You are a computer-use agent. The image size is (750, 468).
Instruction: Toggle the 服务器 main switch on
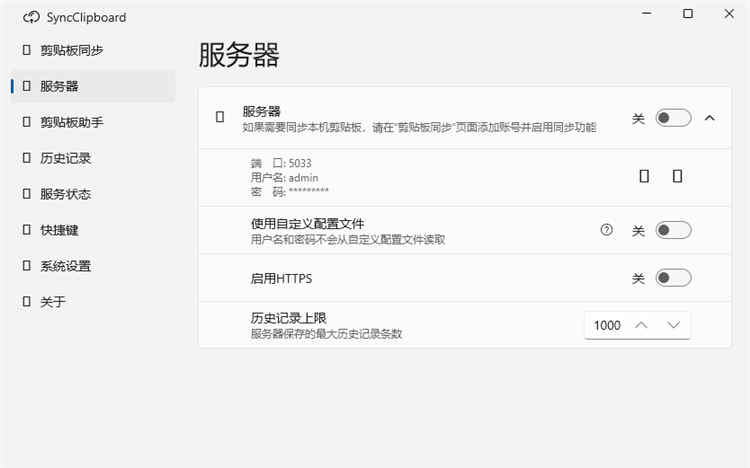coord(673,118)
